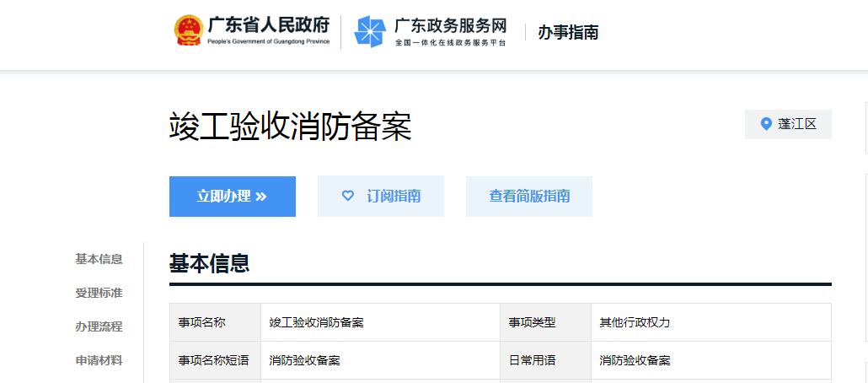This screenshot has width=868, height=383.
Task: Click the text People's Government of Guangdong Province
Action: (269, 41)
